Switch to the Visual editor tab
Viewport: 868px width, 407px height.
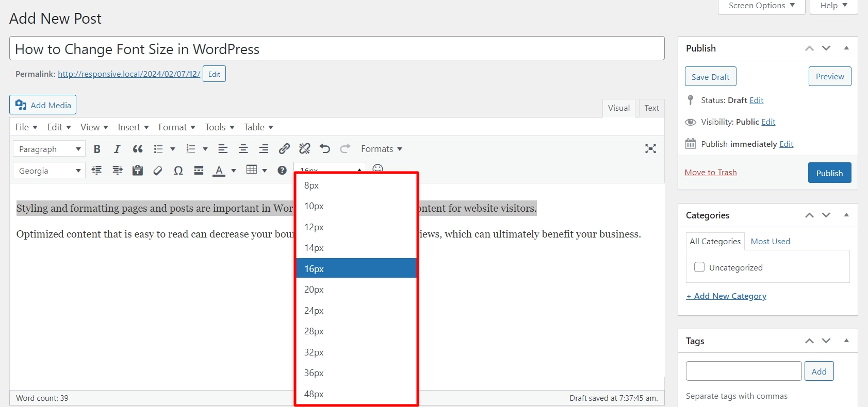[x=618, y=108]
